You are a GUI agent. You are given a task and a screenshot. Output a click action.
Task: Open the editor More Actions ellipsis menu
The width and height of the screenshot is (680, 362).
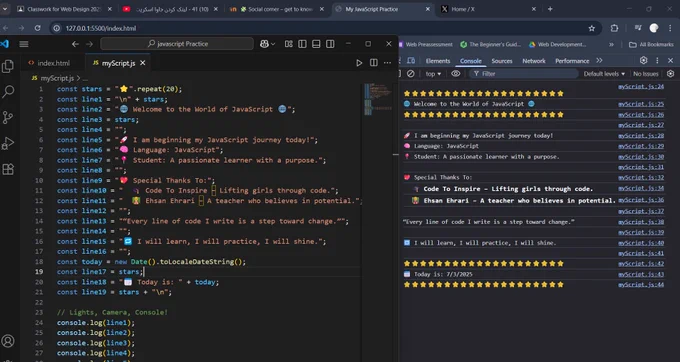coord(387,63)
